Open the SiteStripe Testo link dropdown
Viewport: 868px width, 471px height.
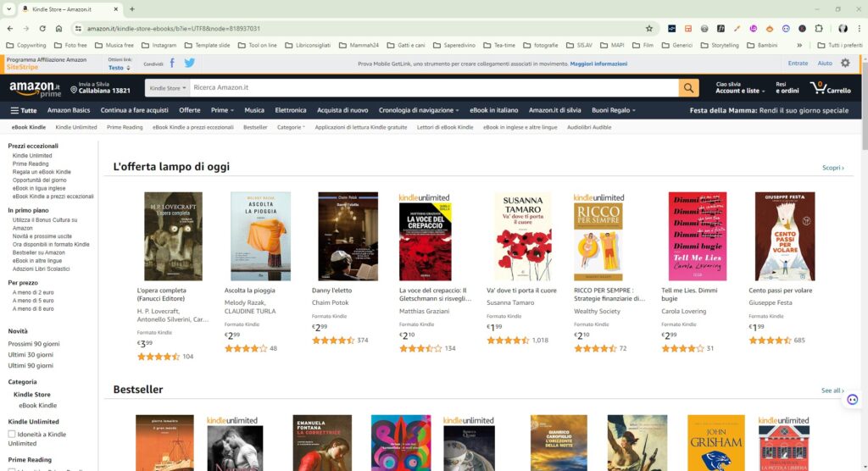point(119,68)
